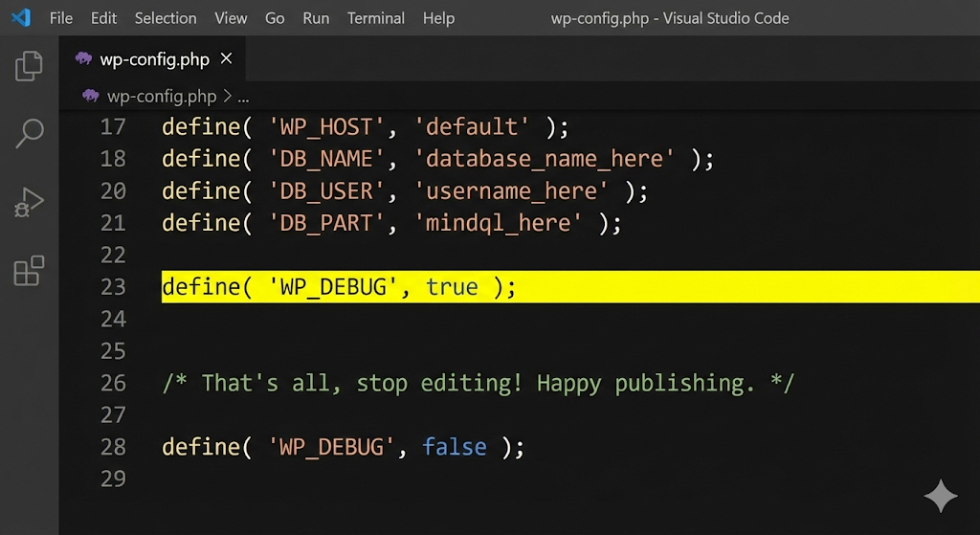Open the View menu
This screenshot has height=535, width=980.
tap(231, 18)
